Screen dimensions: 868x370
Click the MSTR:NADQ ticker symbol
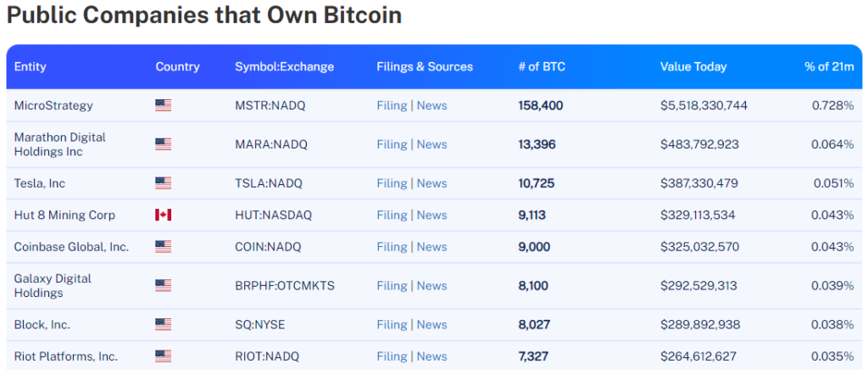click(x=271, y=106)
